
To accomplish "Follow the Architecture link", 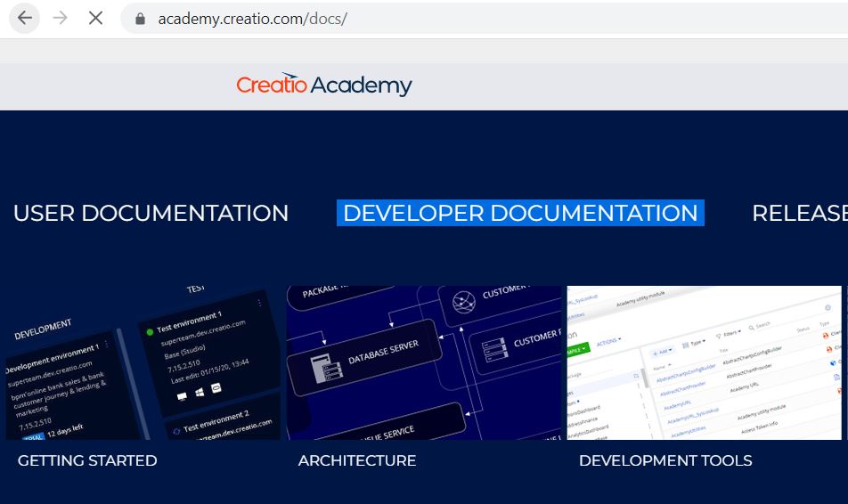I will click(x=357, y=460).
